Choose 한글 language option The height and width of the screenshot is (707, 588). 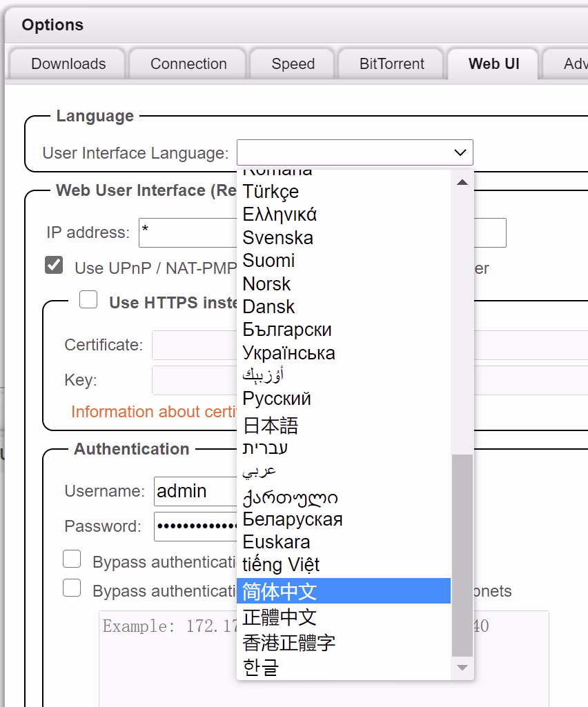[261, 667]
